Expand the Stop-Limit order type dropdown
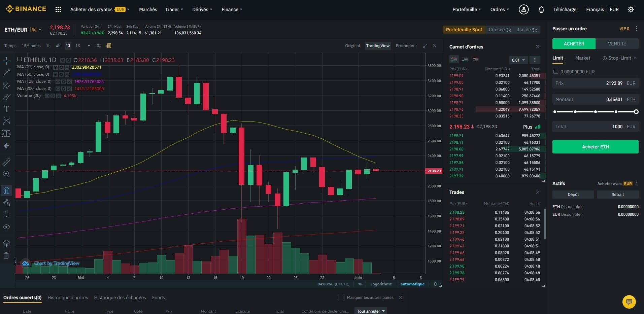Screen dimensions: 644x314 click(619, 58)
